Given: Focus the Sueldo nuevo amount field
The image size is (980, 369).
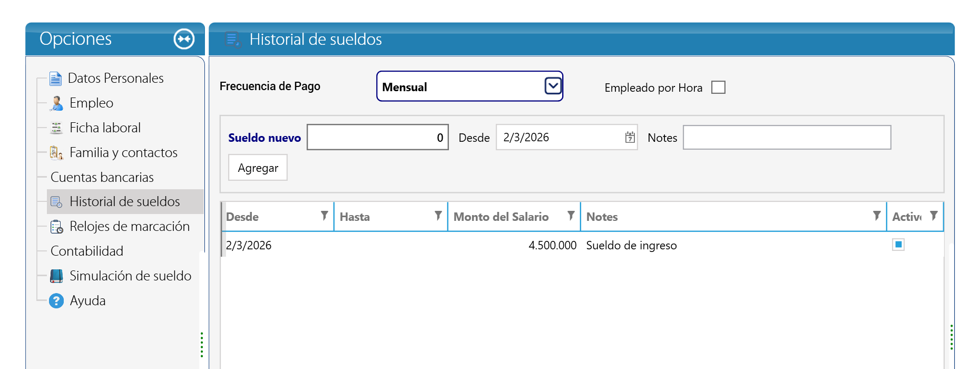Looking at the screenshot, I should tap(378, 137).
